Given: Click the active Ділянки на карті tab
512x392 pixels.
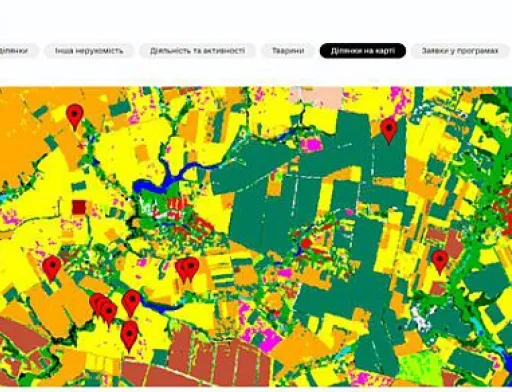Looking at the screenshot, I should [x=363, y=51].
